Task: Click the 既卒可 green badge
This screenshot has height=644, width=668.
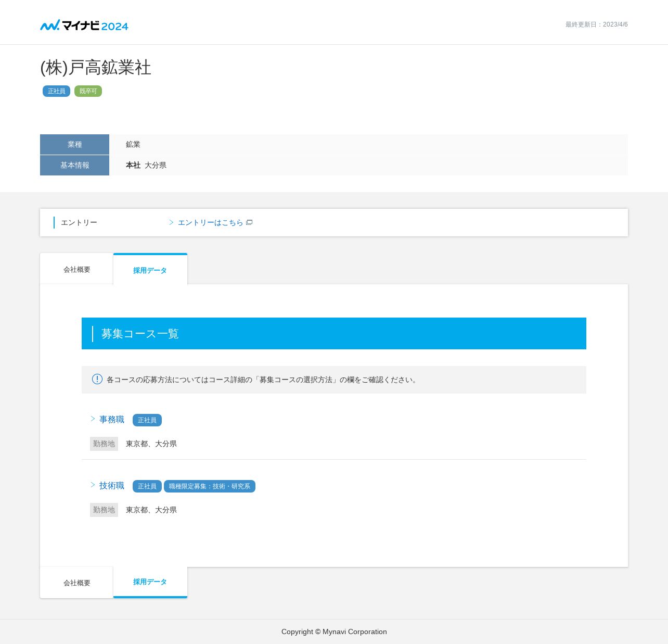Action: [x=88, y=91]
